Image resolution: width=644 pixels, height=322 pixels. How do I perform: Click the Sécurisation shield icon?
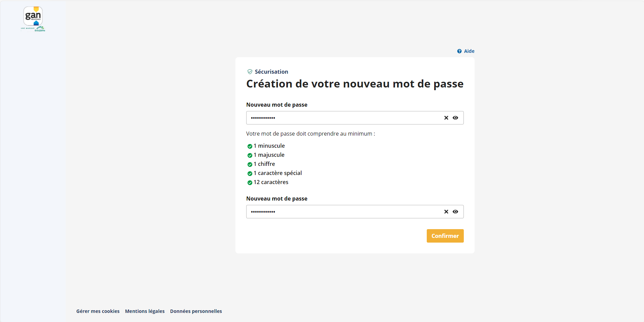point(250,72)
